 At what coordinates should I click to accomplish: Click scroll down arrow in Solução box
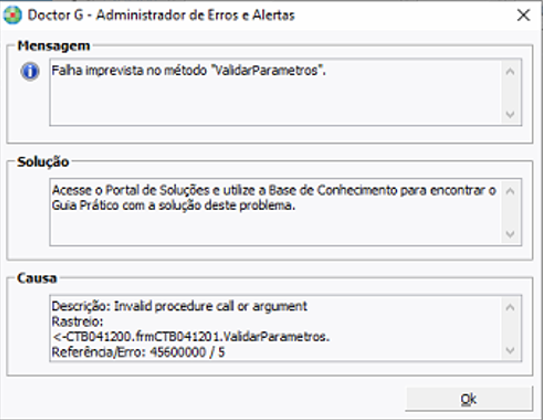point(510,234)
